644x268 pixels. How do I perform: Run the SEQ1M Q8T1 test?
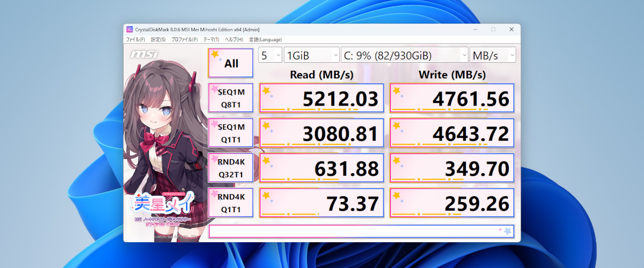pos(231,98)
